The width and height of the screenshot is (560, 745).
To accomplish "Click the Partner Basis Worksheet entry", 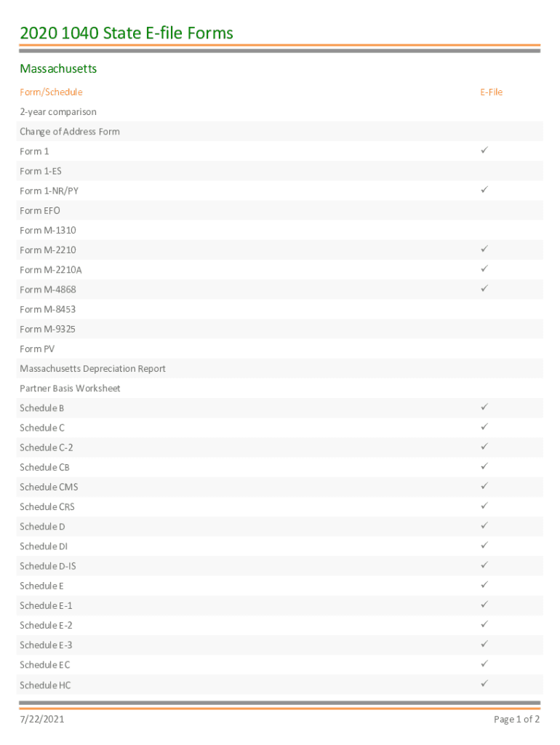I will pos(70,389).
